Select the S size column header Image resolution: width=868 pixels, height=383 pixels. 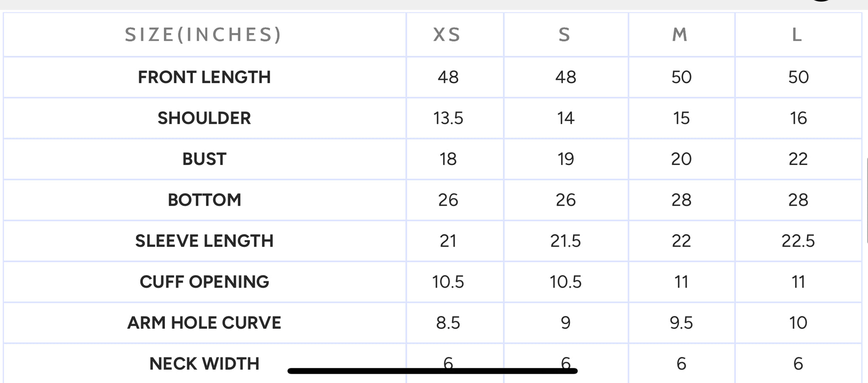point(565,35)
